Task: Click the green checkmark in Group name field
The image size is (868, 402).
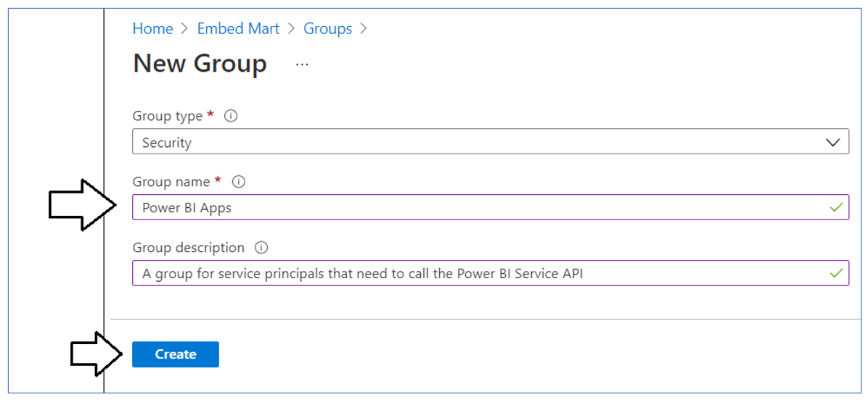Action: [x=836, y=208]
